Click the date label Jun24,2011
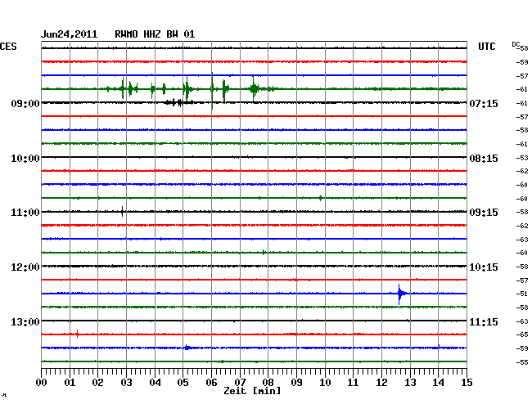The image size is (532, 404). pyautogui.click(x=70, y=34)
